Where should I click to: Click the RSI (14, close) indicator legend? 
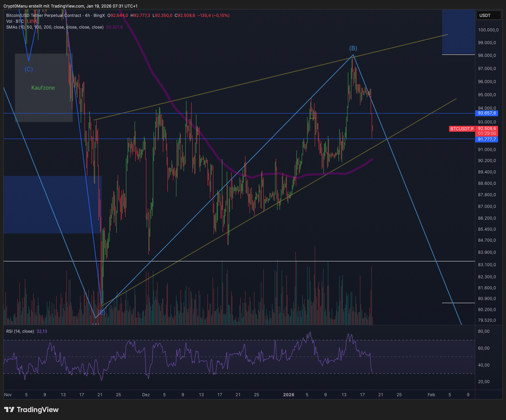[x=20, y=331]
